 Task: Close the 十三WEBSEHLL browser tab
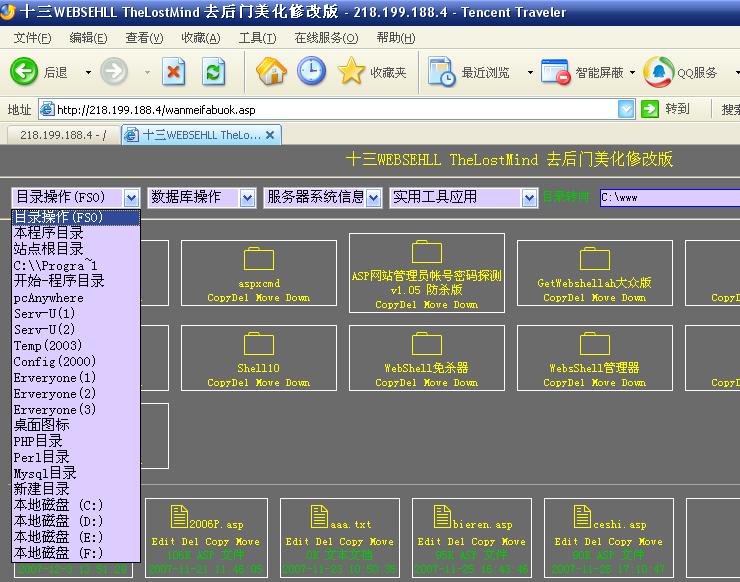pyautogui.click(x=270, y=135)
